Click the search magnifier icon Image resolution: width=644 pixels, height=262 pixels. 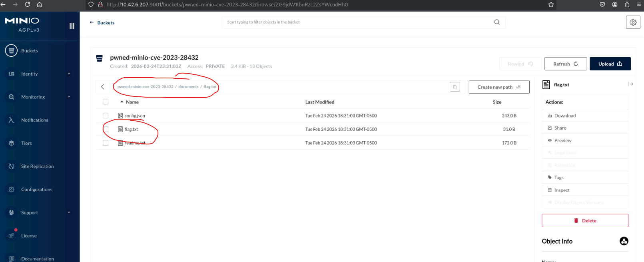[496, 22]
